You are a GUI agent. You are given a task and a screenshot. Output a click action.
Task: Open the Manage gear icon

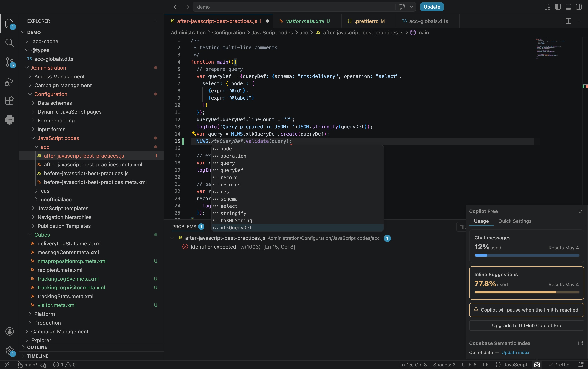pos(10,351)
